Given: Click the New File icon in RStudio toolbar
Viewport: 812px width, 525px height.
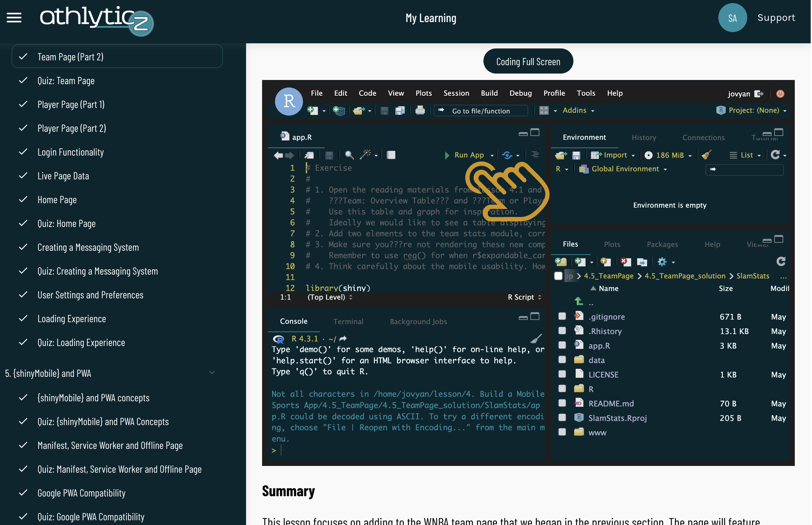Looking at the screenshot, I should (312, 110).
